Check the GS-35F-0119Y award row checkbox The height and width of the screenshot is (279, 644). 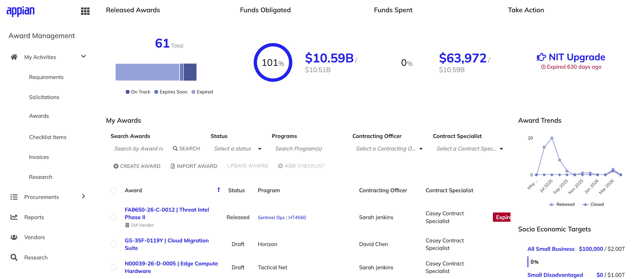(114, 244)
